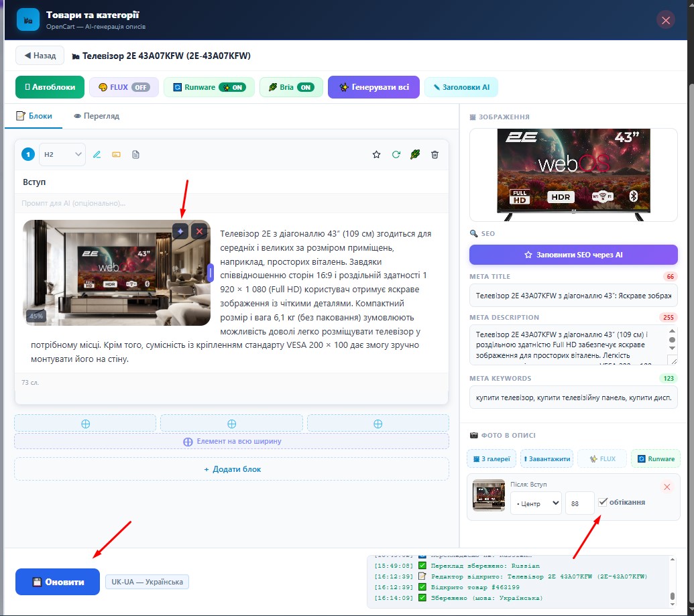Viewport: 694px width, 616px height.
Task: Click the 45% badge on the block image
Action: point(36,316)
